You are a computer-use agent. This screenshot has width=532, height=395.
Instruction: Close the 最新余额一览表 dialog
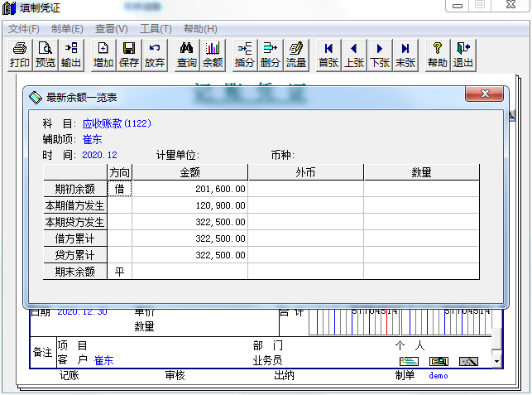[x=484, y=94]
